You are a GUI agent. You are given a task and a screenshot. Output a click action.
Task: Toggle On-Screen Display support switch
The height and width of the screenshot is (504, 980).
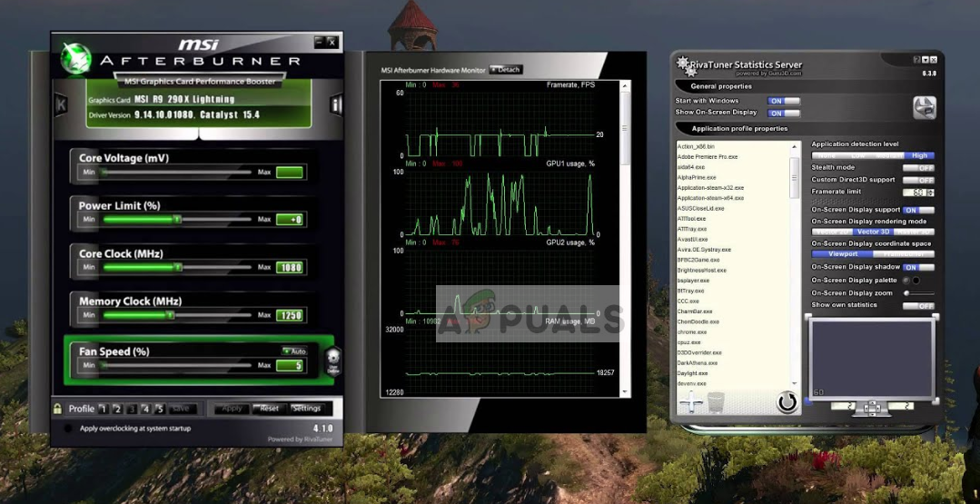click(919, 211)
